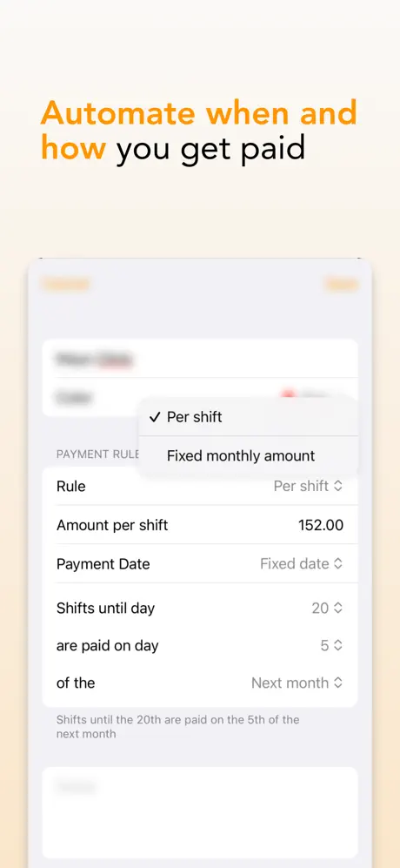The height and width of the screenshot is (868, 400).
Task: Click the Rule row label
Action: pos(70,486)
